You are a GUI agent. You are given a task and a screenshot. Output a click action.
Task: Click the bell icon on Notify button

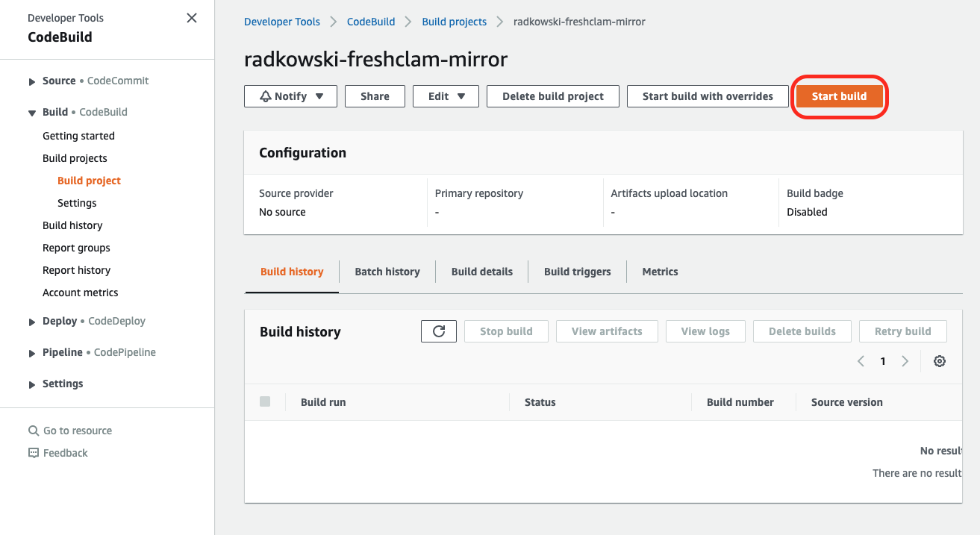(x=265, y=96)
